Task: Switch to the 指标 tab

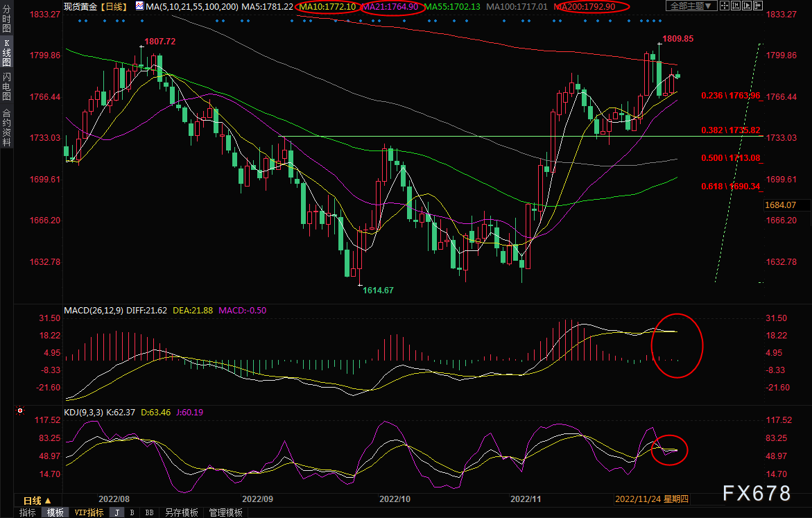Action: [28, 512]
